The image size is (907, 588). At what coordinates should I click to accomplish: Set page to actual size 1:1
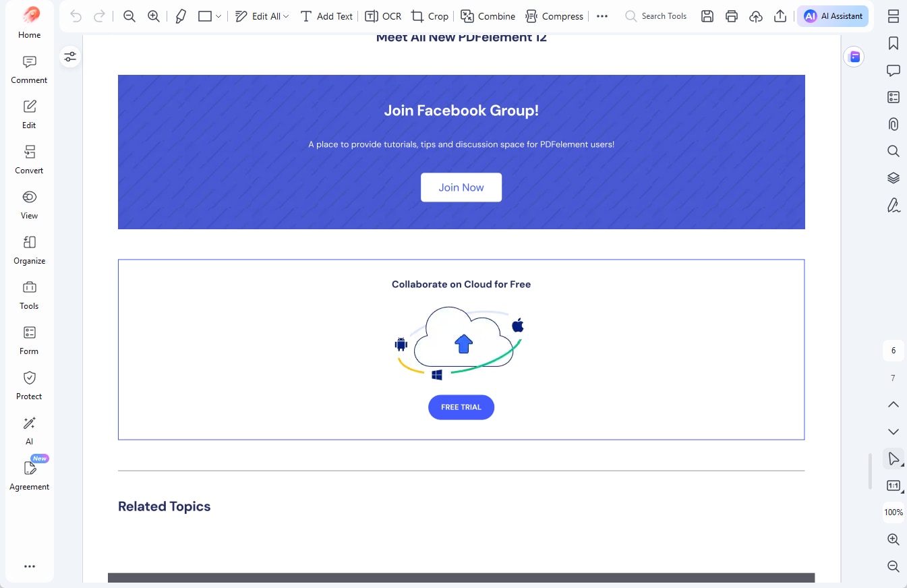pyautogui.click(x=894, y=486)
